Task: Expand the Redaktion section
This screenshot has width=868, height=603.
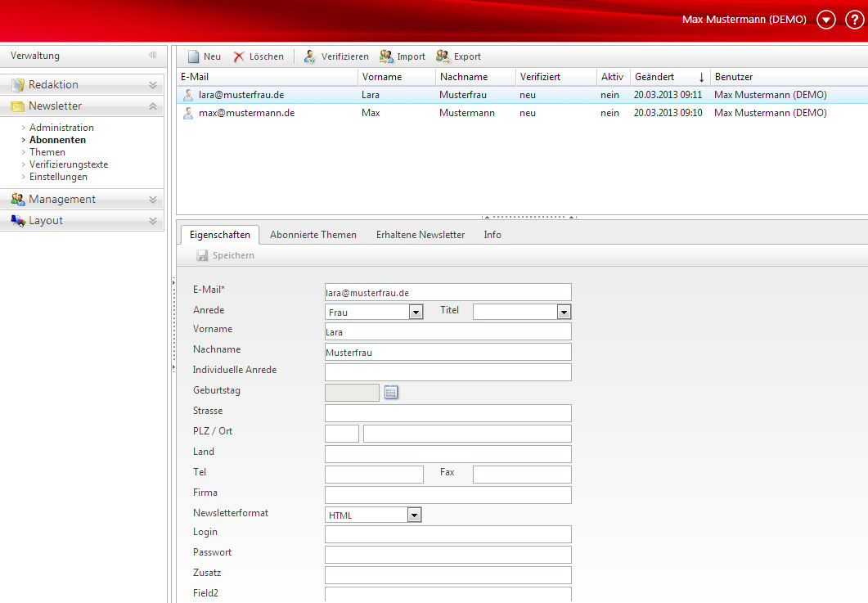Action: tap(153, 85)
